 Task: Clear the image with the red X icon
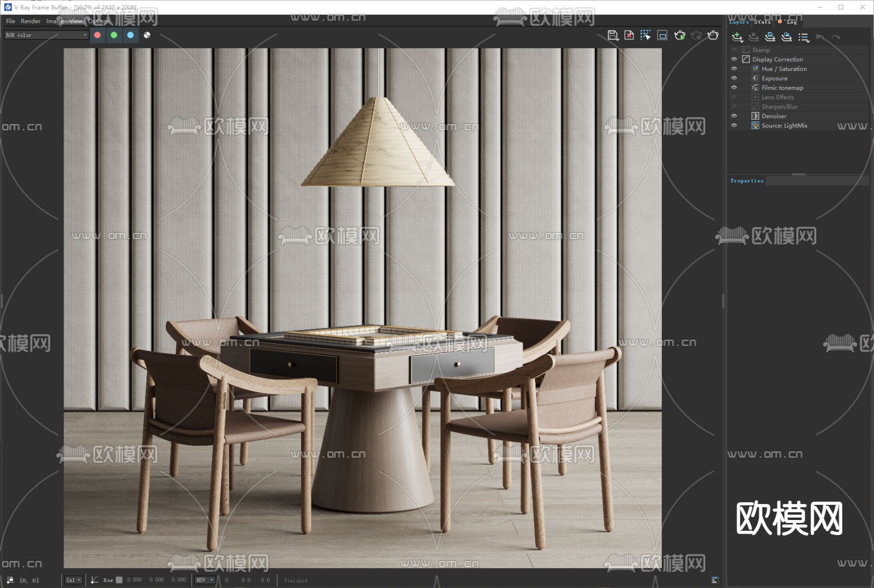(x=629, y=35)
